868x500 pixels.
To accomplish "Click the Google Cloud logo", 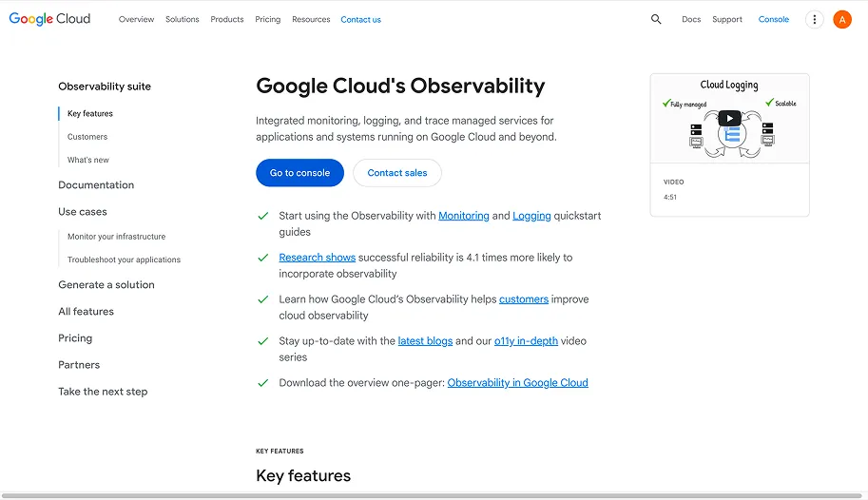I will tap(49, 19).
